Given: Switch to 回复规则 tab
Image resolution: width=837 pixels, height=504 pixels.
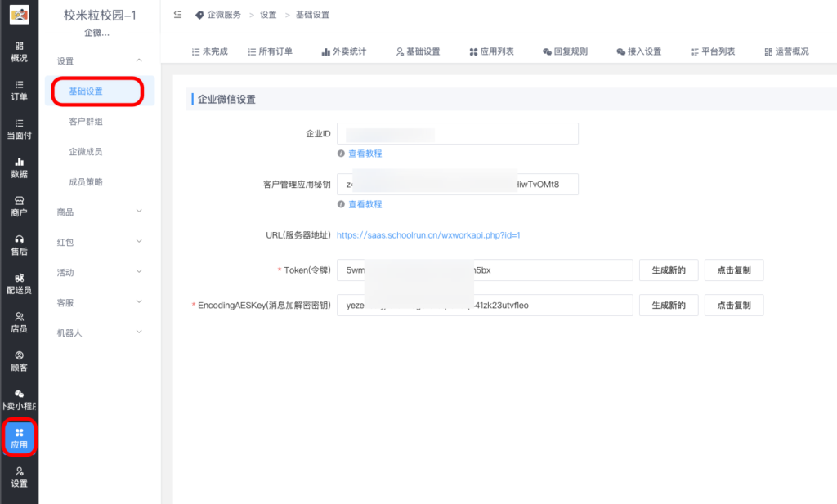Looking at the screenshot, I should click(x=565, y=51).
